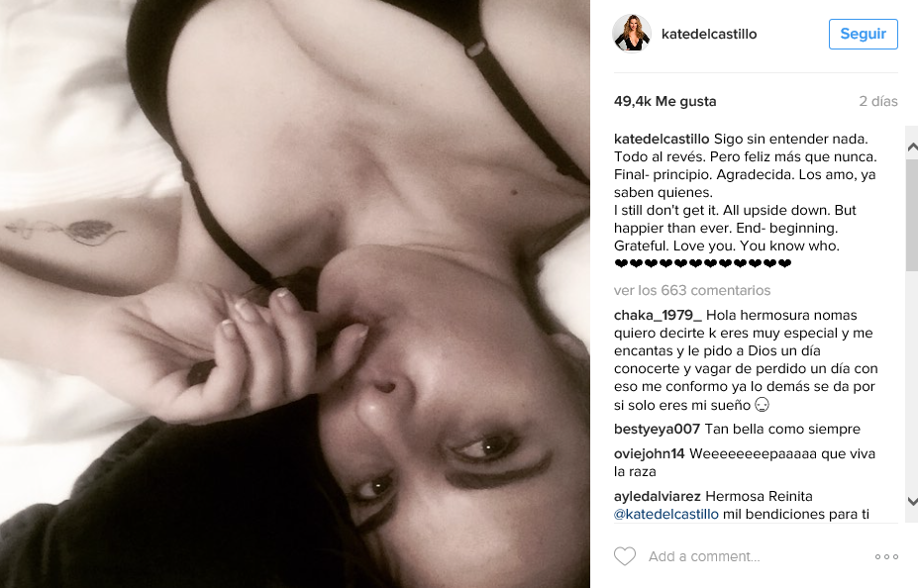Click the heart like icon
918x588 pixels.
click(x=624, y=555)
